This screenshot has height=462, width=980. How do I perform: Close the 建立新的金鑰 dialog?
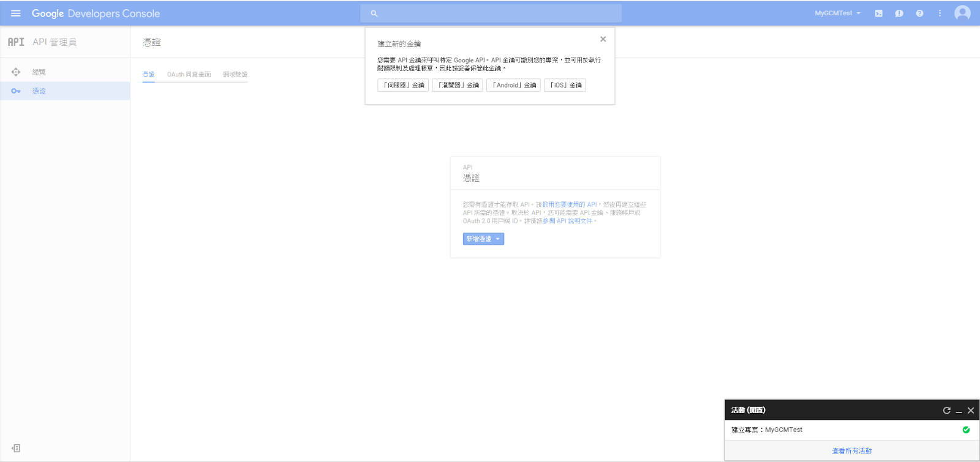point(603,39)
